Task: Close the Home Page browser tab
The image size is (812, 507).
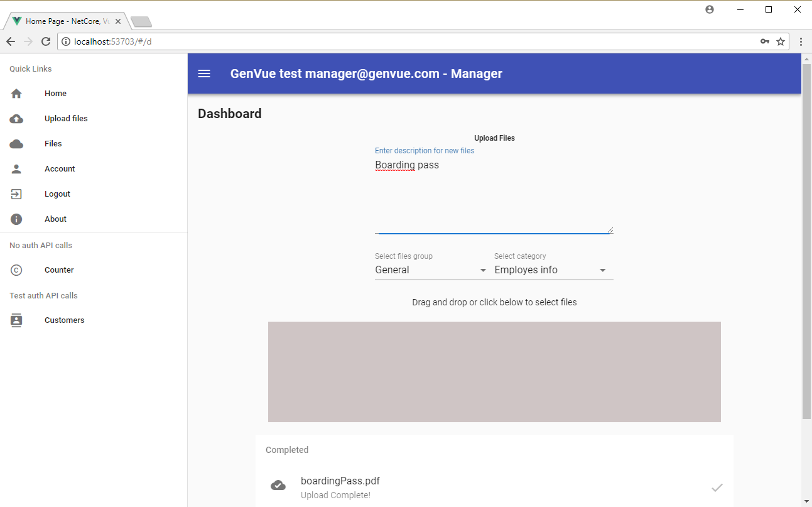Action: point(118,21)
